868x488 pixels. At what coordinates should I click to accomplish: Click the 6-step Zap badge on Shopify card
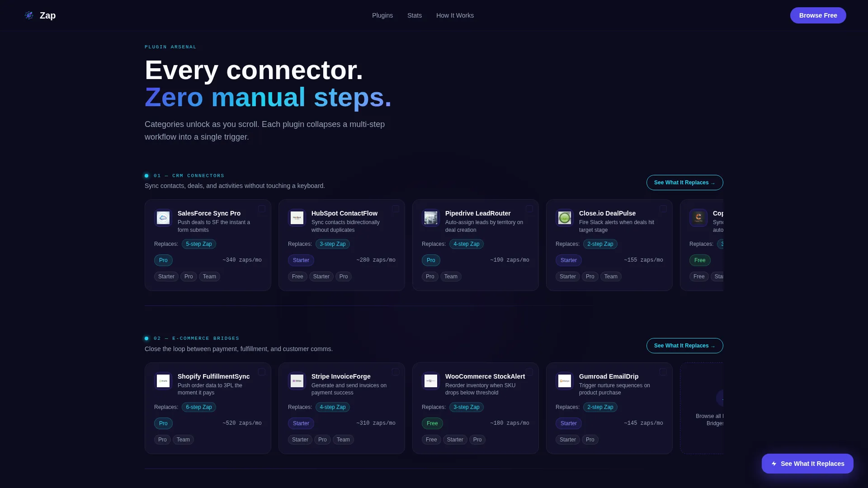click(199, 407)
